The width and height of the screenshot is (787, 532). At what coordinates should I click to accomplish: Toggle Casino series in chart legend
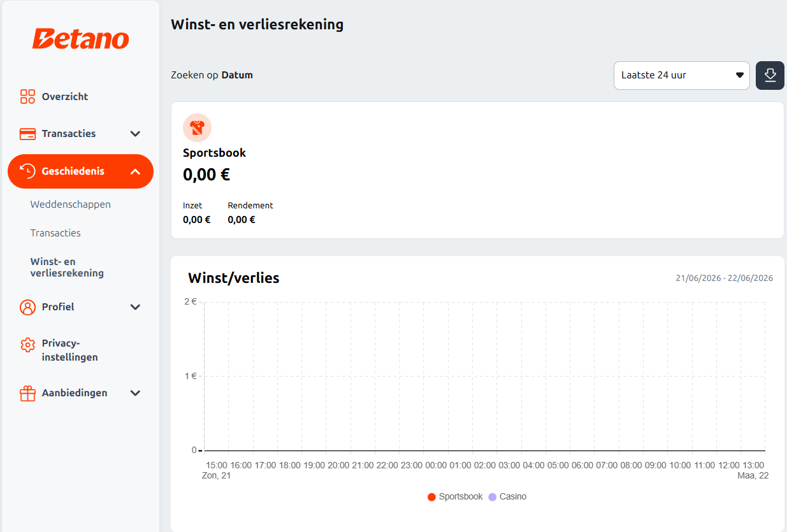507,496
